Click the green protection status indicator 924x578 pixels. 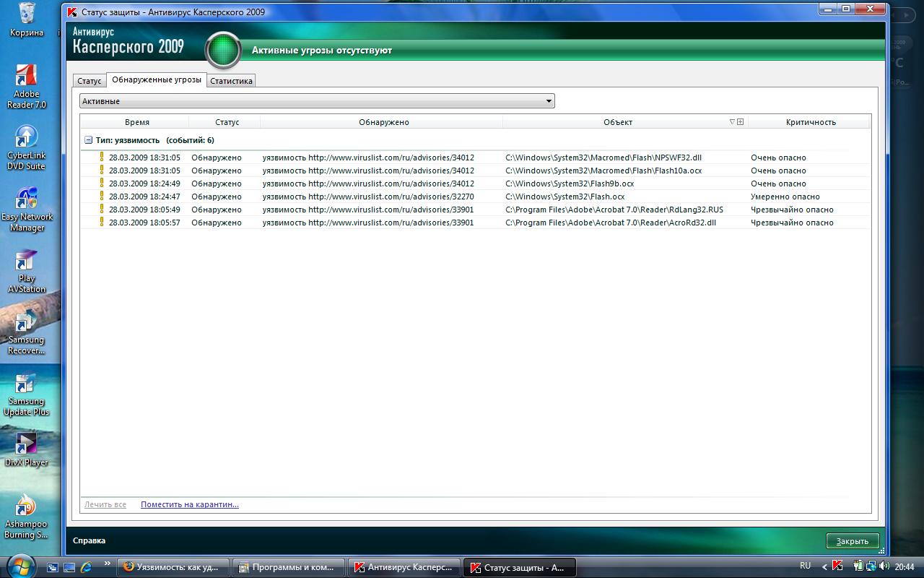pos(223,50)
